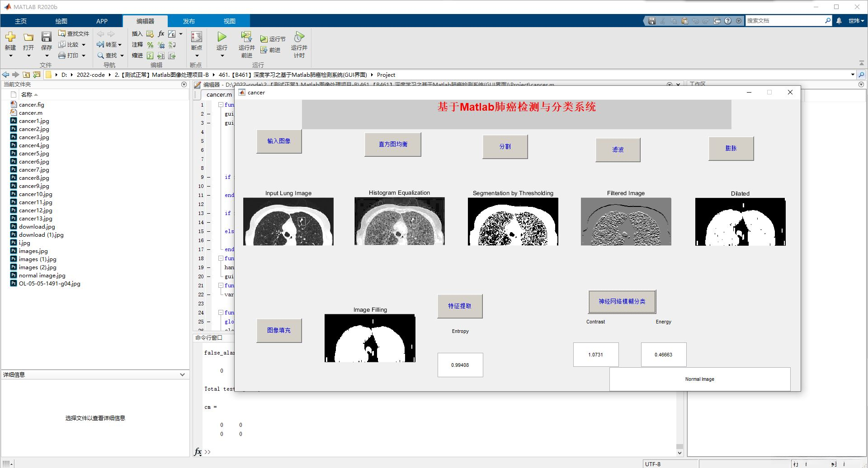
Task: Open the Breakpoints (断点) dropdown arrow
Action: (x=197, y=56)
